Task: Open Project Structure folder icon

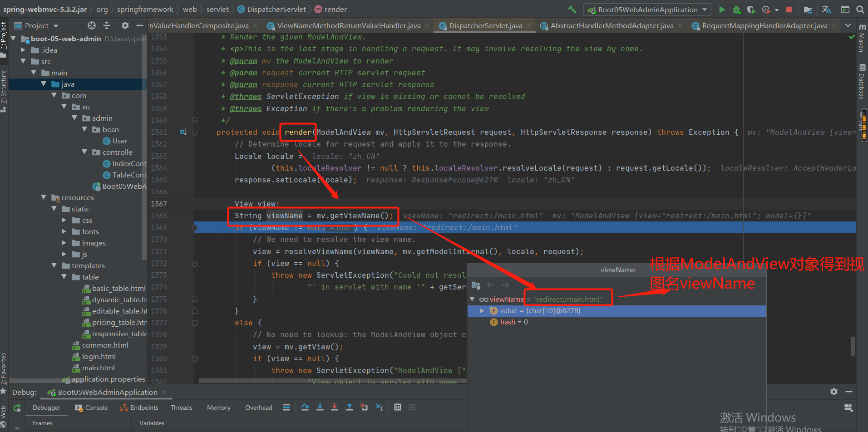Action: (x=808, y=9)
